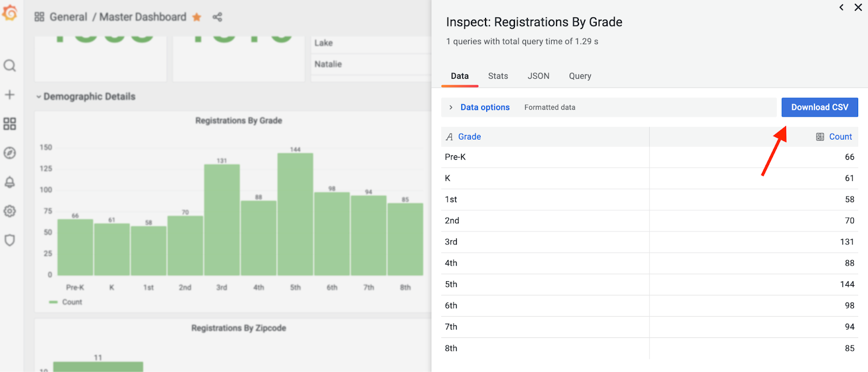The width and height of the screenshot is (868, 372).
Task: Click the Grafana logo icon
Action: coord(10,12)
